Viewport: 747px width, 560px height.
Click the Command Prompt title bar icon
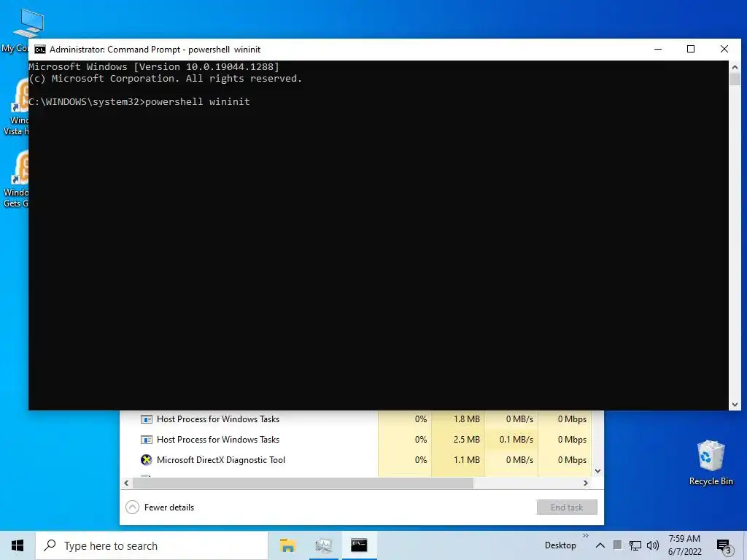click(x=40, y=50)
